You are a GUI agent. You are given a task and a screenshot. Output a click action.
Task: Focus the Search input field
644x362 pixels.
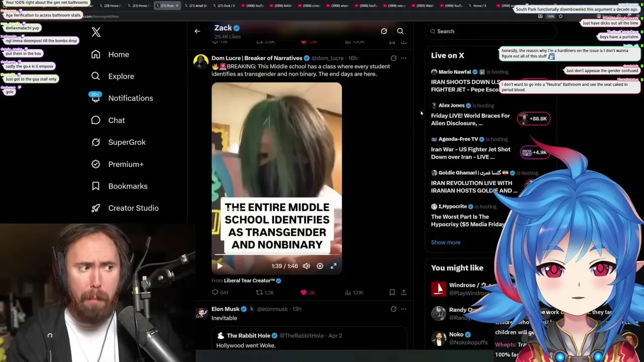(491, 31)
